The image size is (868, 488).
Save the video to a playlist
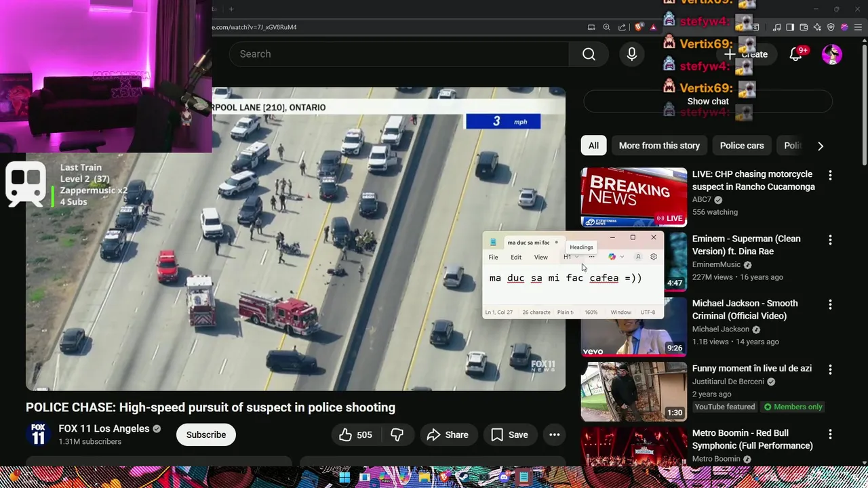click(510, 434)
